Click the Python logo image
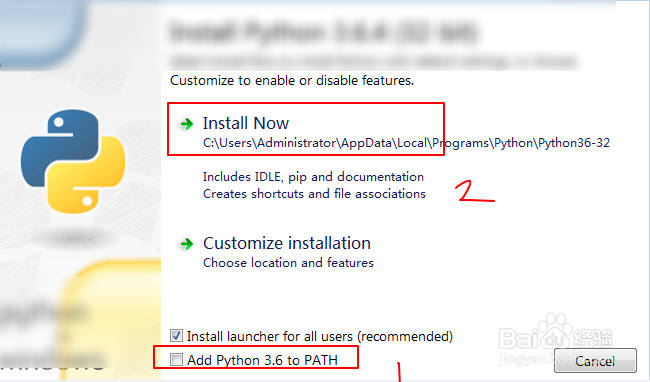Image resolution: width=650 pixels, height=382 pixels. pos(73,162)
